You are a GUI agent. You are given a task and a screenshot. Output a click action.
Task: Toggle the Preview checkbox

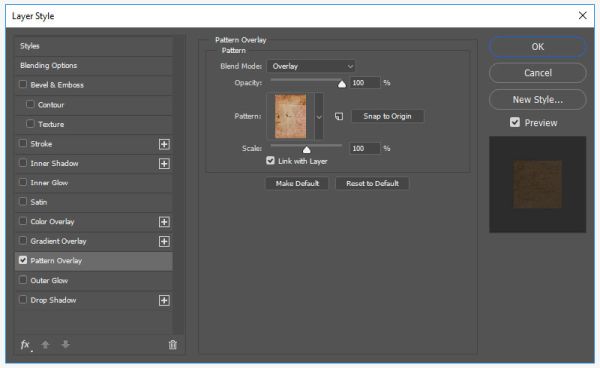(515, 122)
